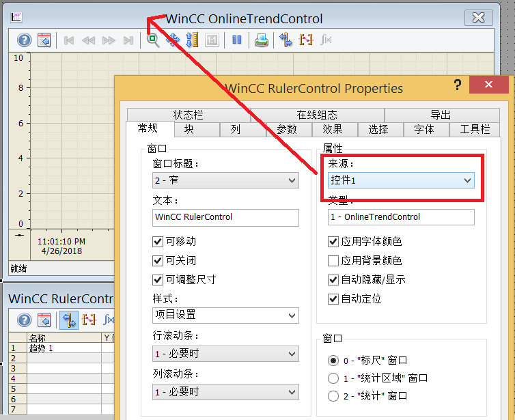
Task: Close the RulerControl Properties dialog
Action: point(489,85)
